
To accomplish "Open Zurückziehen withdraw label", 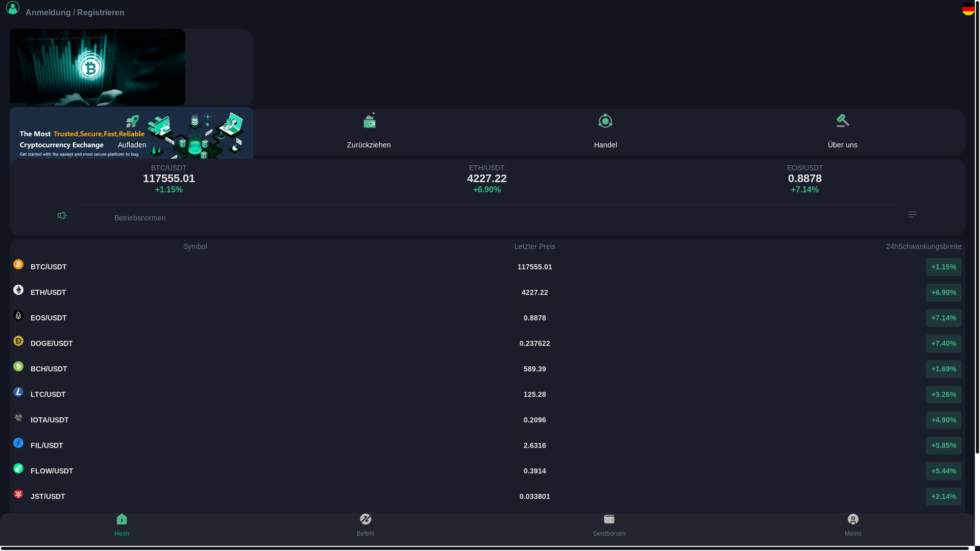I will click(x=369, y=145).
